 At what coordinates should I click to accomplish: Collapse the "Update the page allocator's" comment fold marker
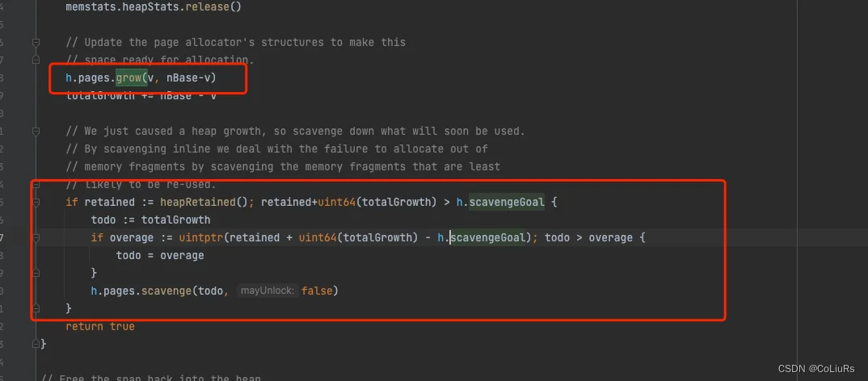36,42
